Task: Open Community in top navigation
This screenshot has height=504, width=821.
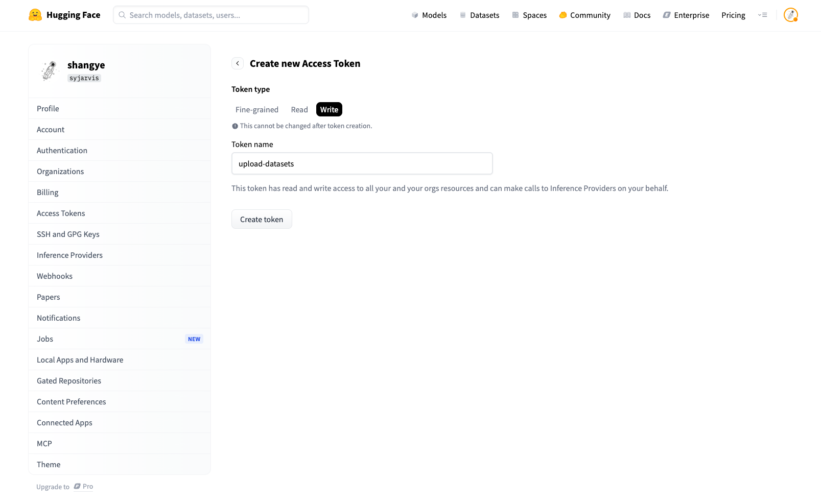Action: point(584,15)
